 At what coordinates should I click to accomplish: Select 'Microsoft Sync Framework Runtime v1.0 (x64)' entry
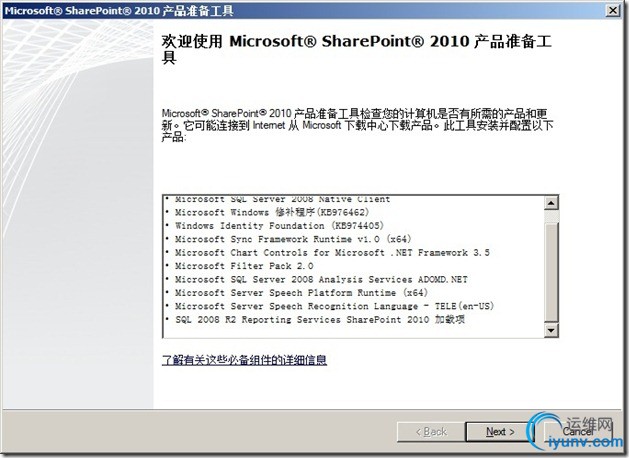293,239
